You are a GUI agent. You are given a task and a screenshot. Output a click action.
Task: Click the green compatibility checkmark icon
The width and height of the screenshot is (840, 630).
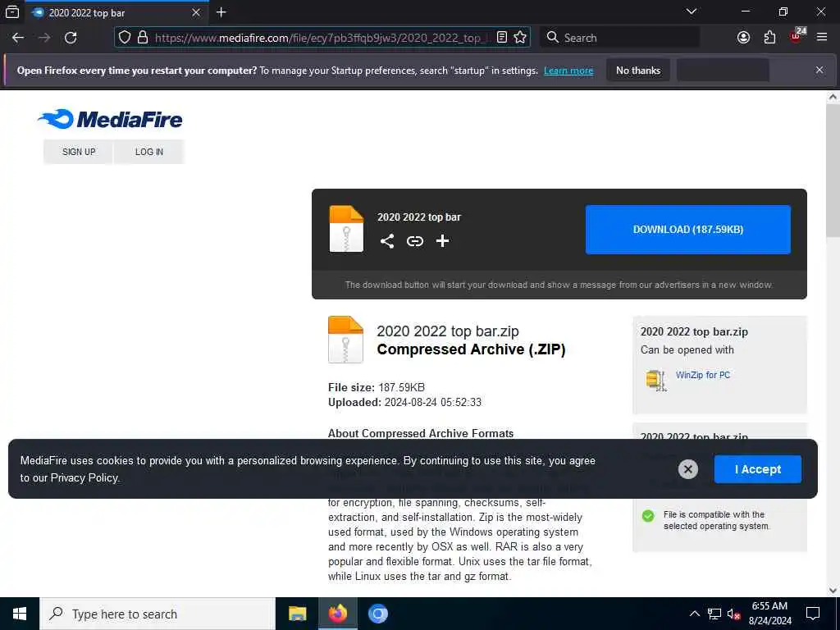[x=648, y=516]
